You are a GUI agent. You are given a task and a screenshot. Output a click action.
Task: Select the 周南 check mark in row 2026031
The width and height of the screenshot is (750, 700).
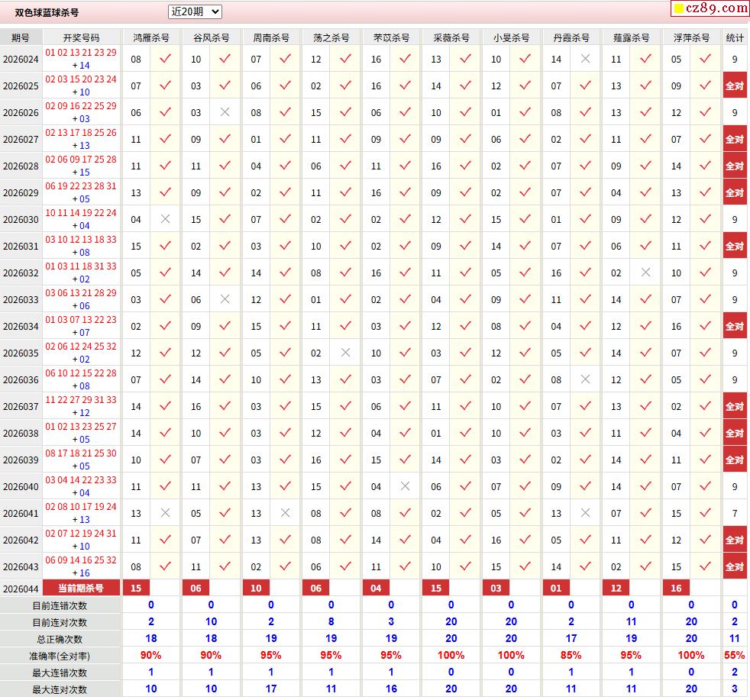point(286,246)
